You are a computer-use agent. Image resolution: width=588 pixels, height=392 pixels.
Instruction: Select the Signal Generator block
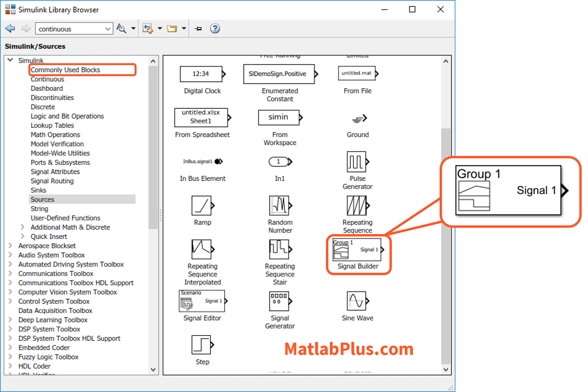[x=280, y=301]
